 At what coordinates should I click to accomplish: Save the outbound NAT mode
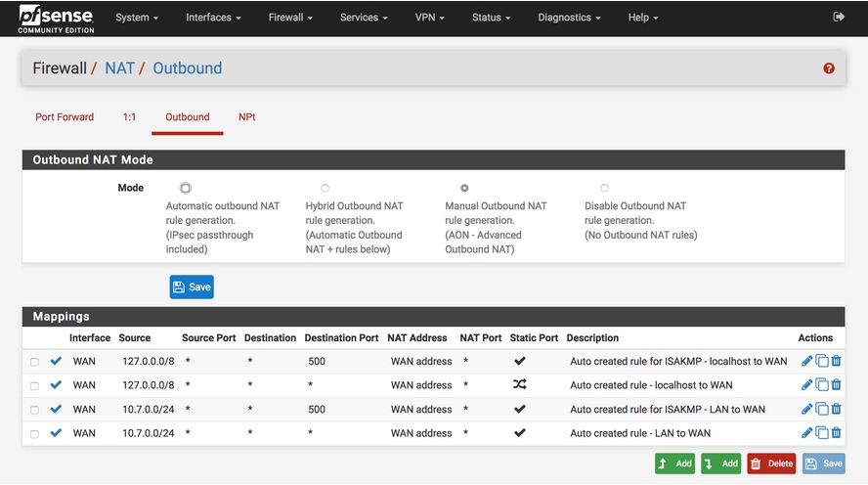coord(192,287)
